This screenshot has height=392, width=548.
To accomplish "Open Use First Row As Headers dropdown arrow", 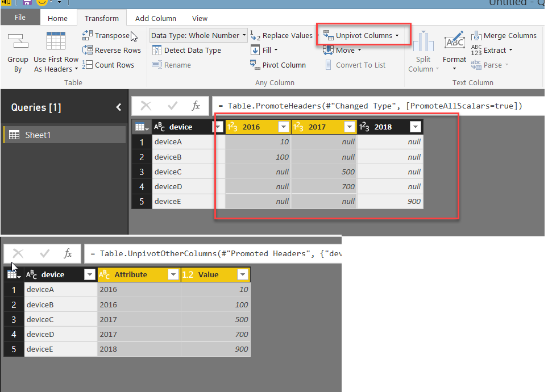I will pyautogui.click(x=76, y=69).
